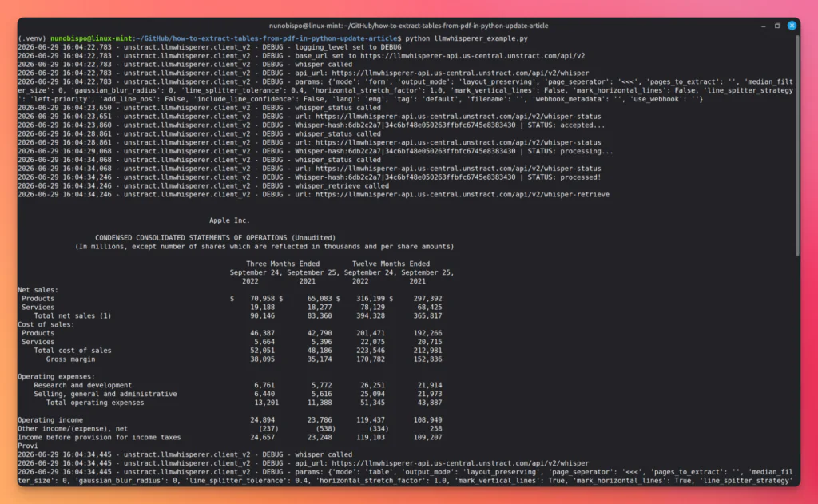Open the base_url link ending in /api/v2
Image resolution: width=818 pixels, height=504 pixels.
473,56
